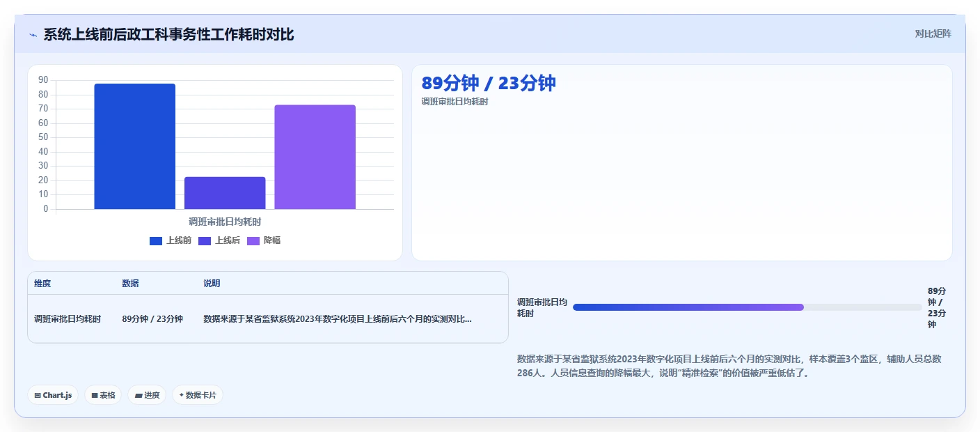Screen dimensions: 980x432
Task: Toggle the 上线前 legend item
Action: point(171,240)
